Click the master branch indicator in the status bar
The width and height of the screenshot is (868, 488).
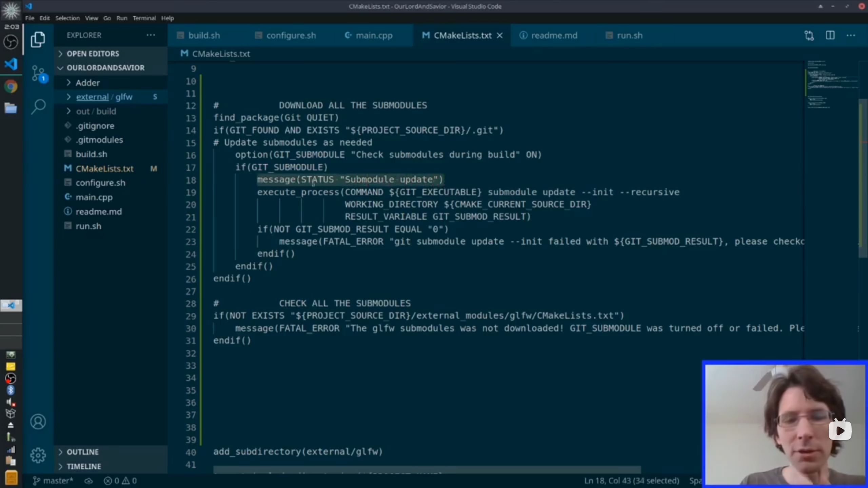(53, 481)
